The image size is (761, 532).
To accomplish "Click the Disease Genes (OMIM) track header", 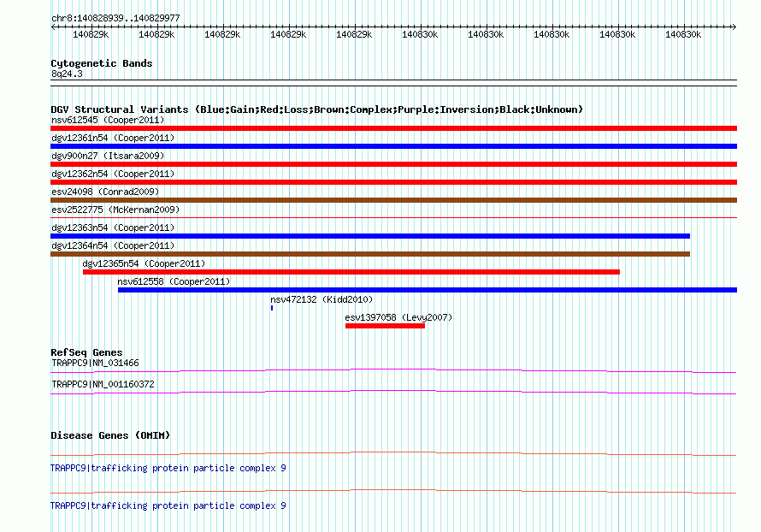I will click(x=110, y=435).
